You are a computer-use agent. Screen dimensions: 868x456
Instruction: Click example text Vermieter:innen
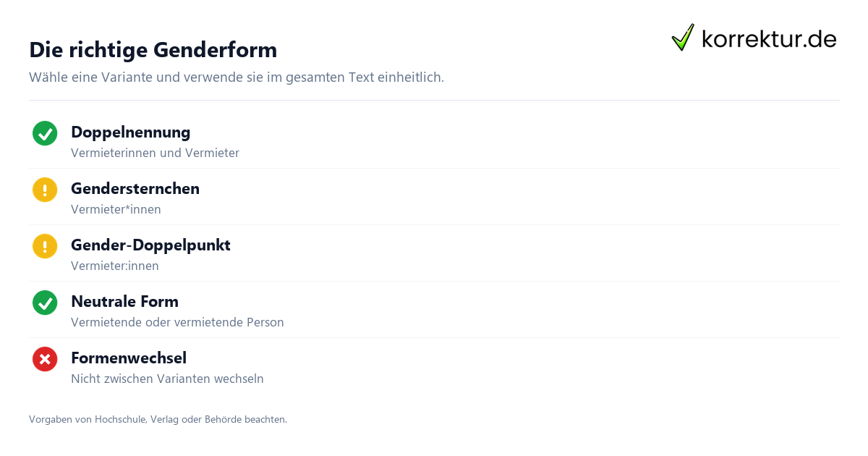click(x=115, y=266)
